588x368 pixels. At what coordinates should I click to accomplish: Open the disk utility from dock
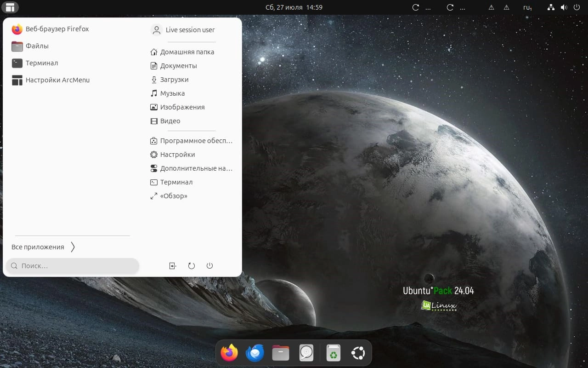pos(306,353)
